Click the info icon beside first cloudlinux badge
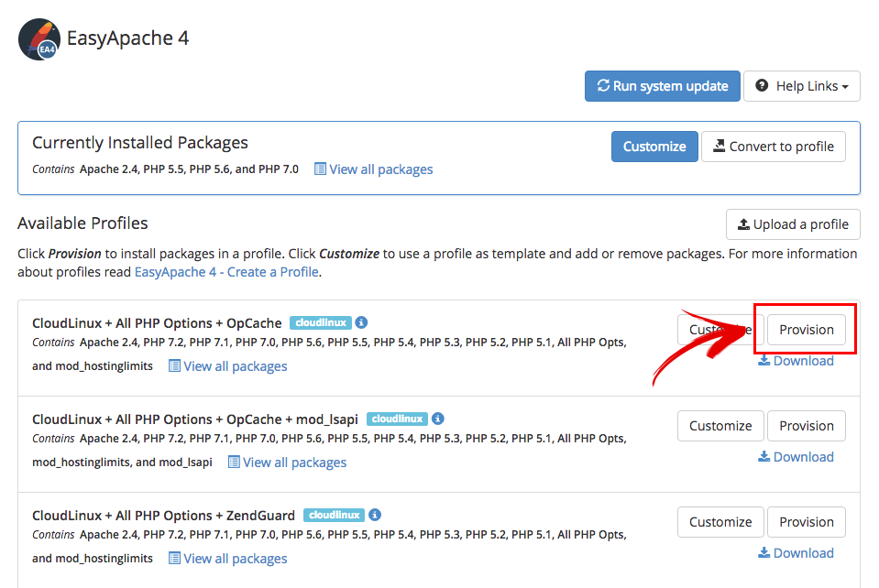 click(x=361, y=322)
